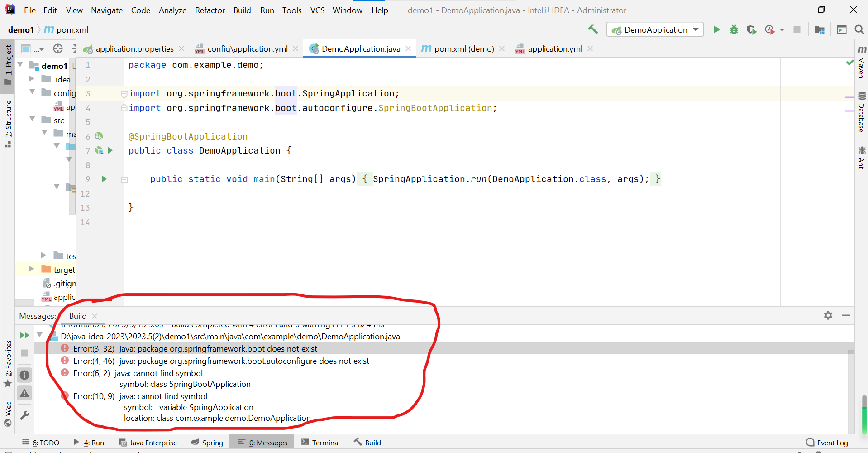Click the wrench icon in Messages panel
This screenshot has width=868, height=453.
tap(24, 415)
